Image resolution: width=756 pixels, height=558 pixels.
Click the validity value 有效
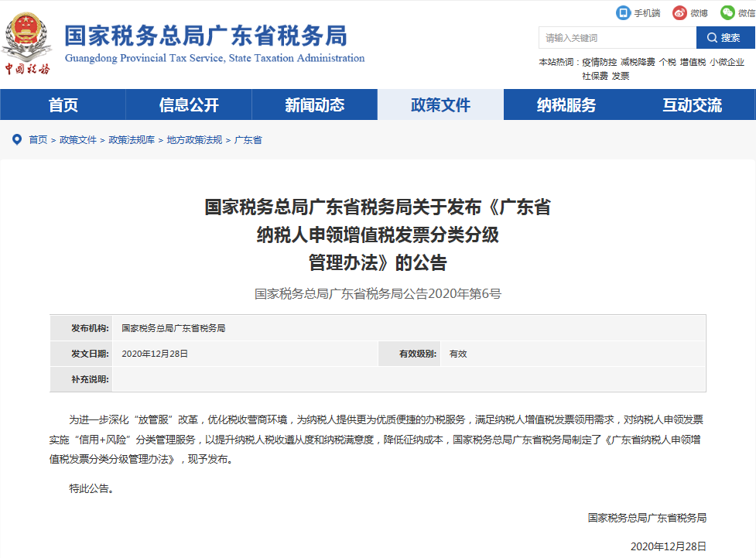click(458, 354)
